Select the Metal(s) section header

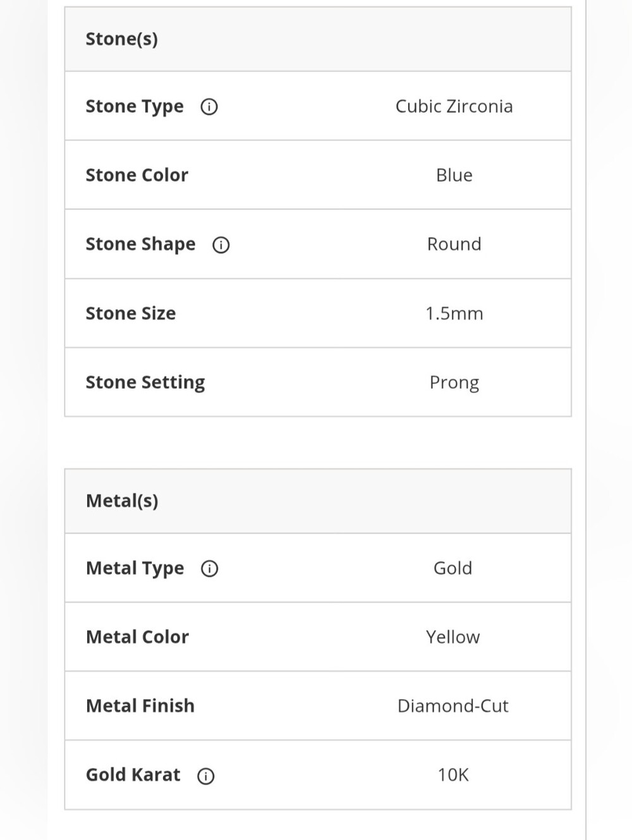click(318, 501)
